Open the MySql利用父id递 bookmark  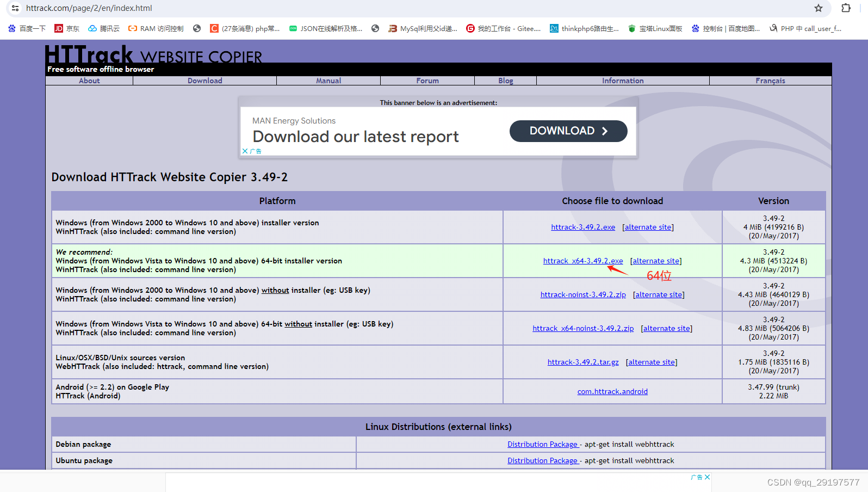point(423,28)
